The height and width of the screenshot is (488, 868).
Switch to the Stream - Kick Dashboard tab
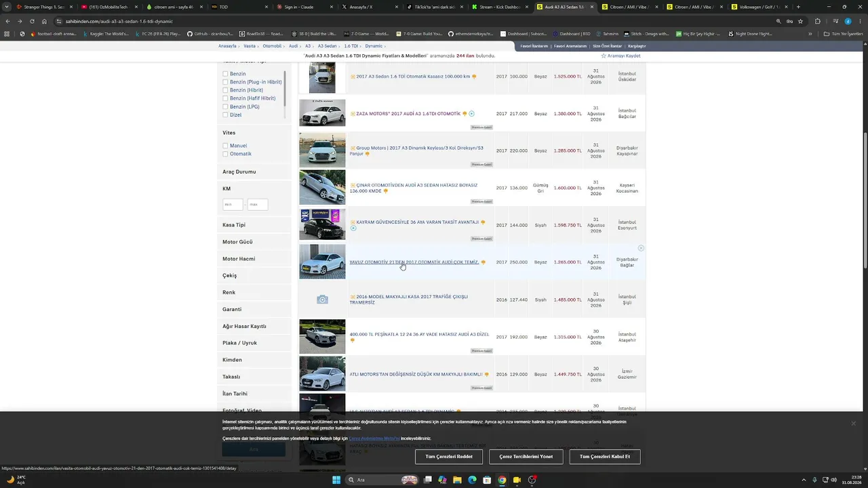click(x=500, y=7)
